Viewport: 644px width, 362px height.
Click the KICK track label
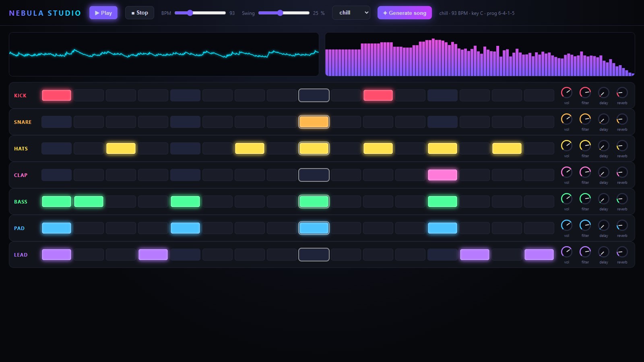[20, 95]
